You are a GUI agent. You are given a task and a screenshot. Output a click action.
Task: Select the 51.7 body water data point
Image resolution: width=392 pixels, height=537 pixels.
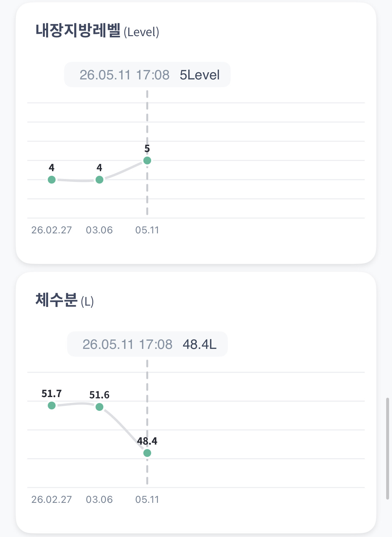pos(52,406)
